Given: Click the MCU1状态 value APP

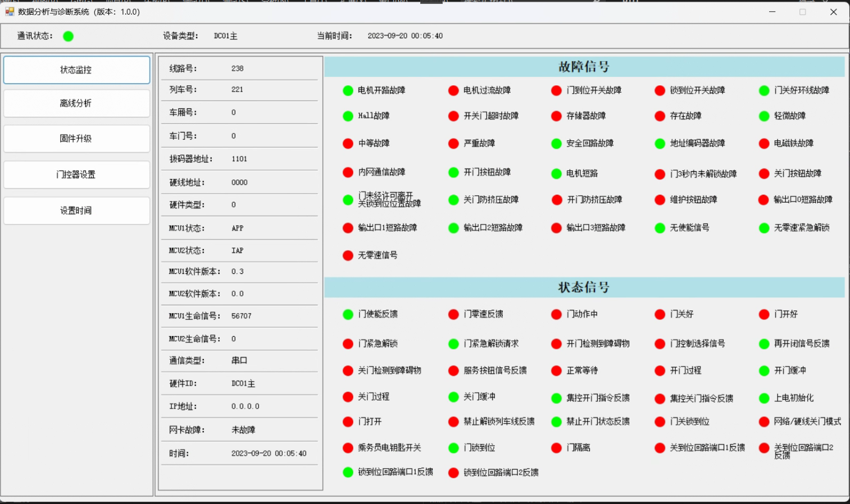Looking at the screenshot, I should [x=238, y=228].
